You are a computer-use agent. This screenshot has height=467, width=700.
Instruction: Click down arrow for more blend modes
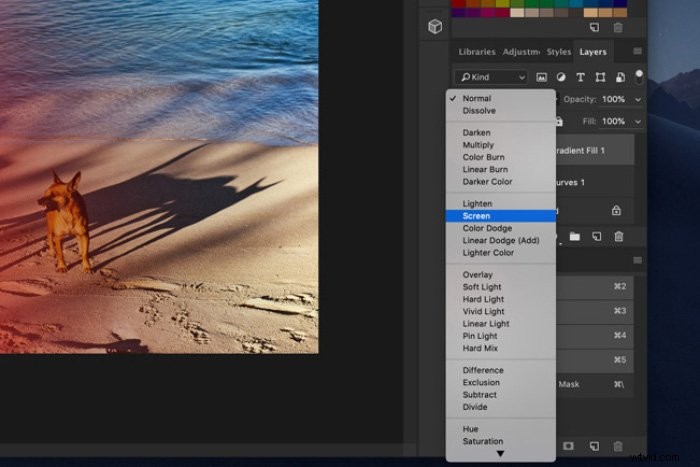click(500, 454)
